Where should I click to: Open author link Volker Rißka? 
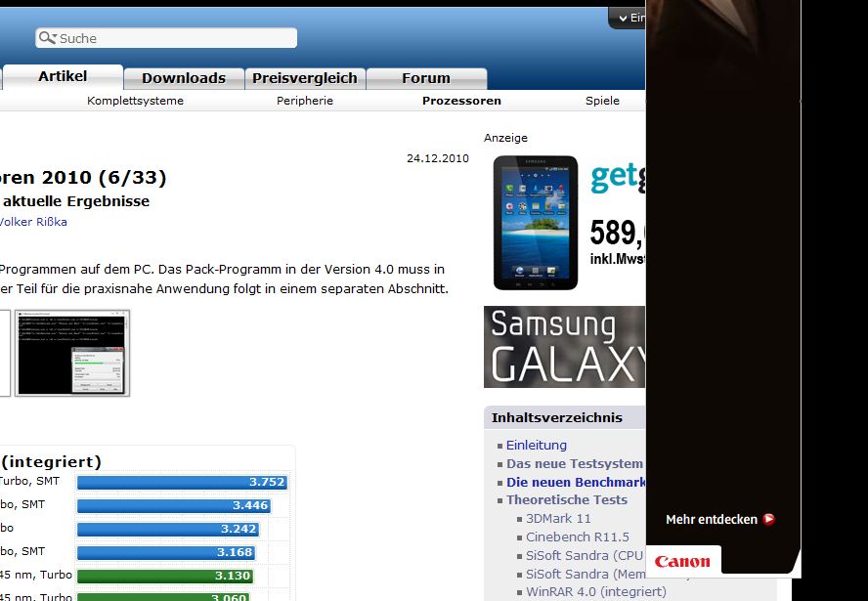point(33,222)
